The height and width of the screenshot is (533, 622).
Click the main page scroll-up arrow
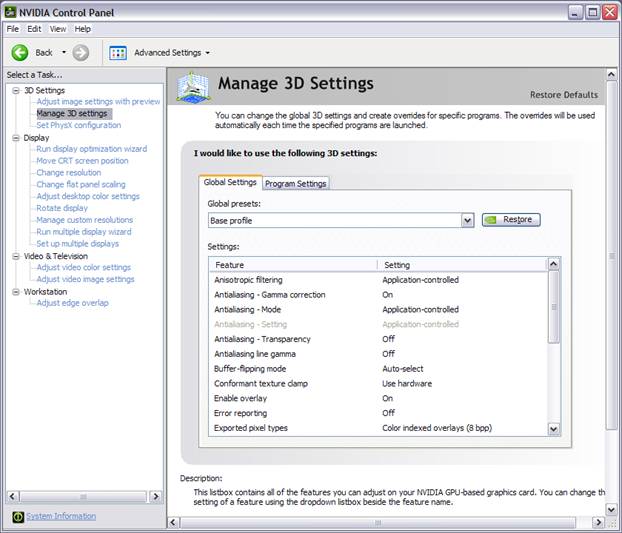click(611, 75)
